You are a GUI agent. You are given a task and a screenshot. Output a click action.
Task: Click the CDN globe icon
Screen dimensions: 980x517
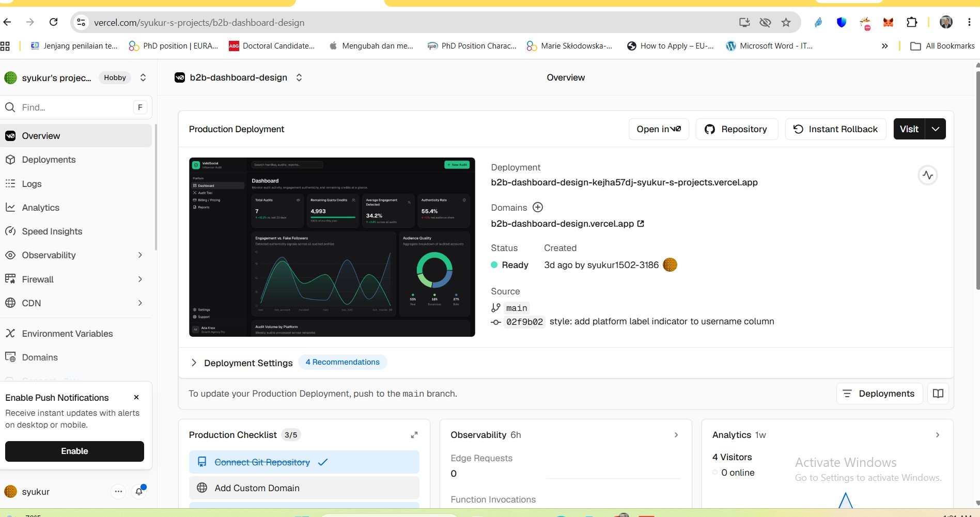point(10,303)
